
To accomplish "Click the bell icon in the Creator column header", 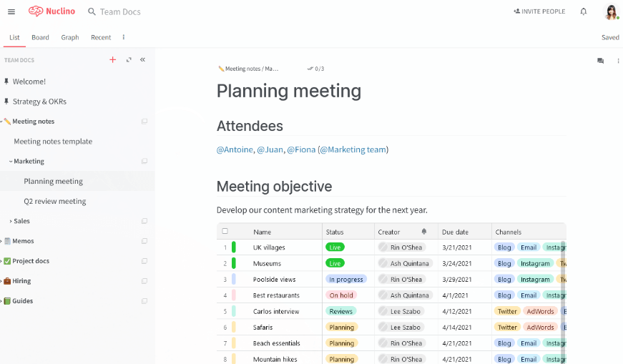I will (x=424, y=232).
